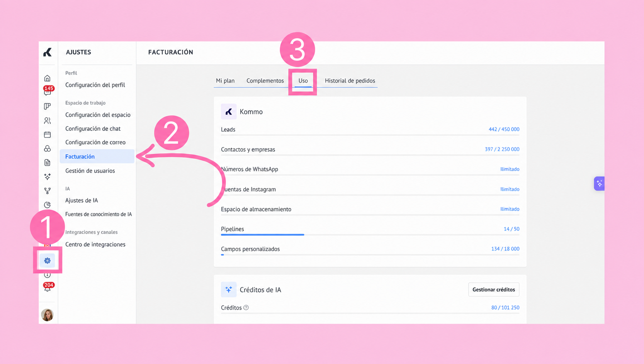The height and width of the screenshot is (364, 644).
Task: Click the help icon next to Créditos
Action: pyautogui.click(x=246, y=308)
